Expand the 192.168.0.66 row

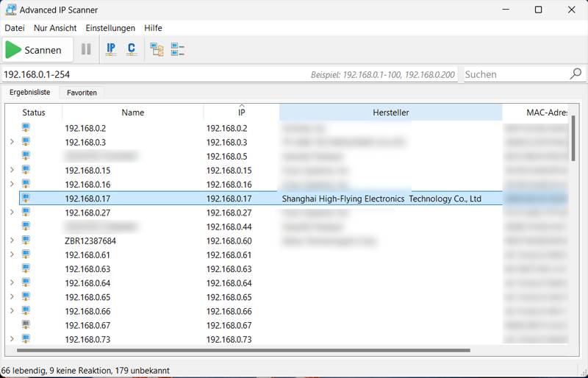(12, 311)
